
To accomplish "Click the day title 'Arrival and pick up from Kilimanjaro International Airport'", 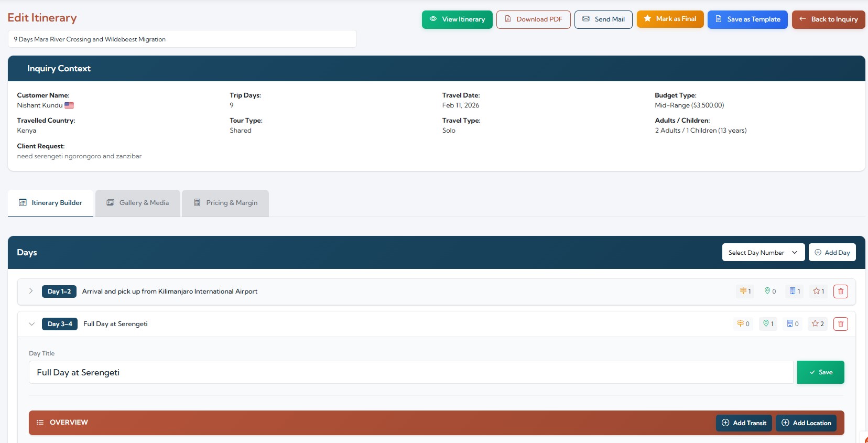I will click(170, 291).
